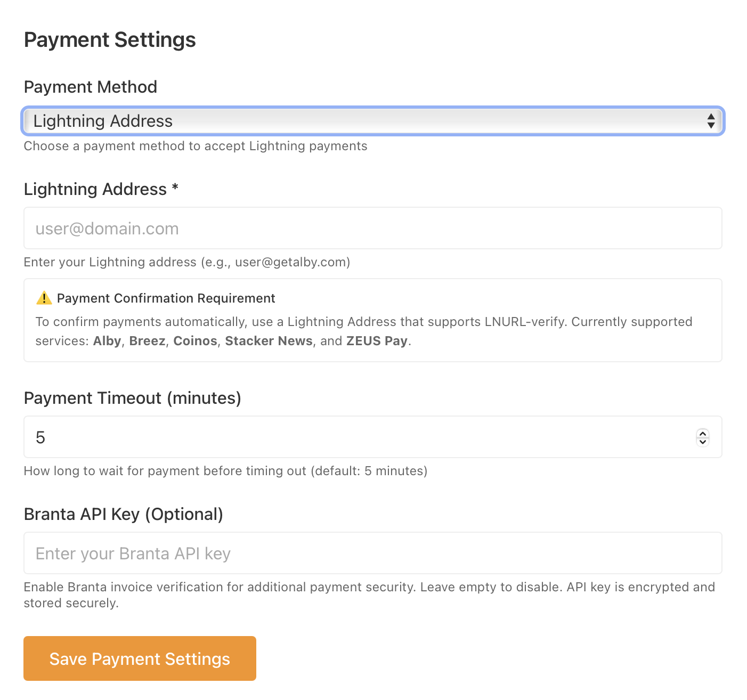Click the Payment Timeout (minutes) label
Image resolution: width=747 pixels, height=700 pixels.
132,398
